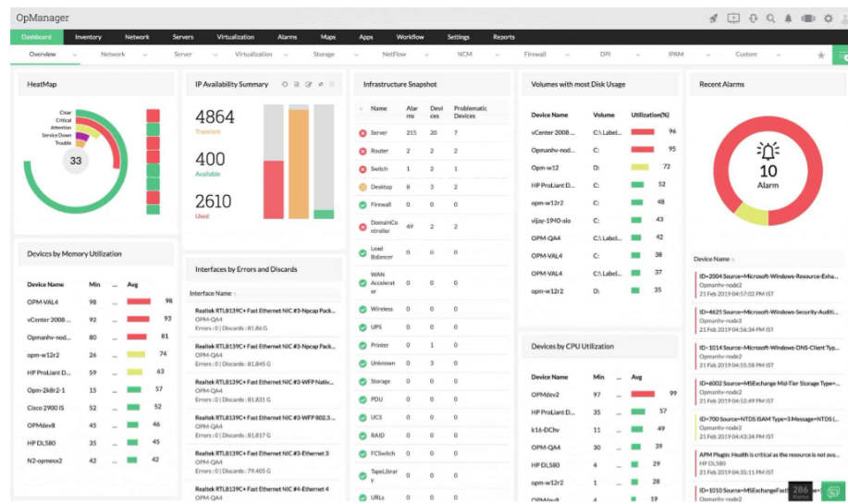Click the green check icon beside Wireless

[x=363, y=310]
